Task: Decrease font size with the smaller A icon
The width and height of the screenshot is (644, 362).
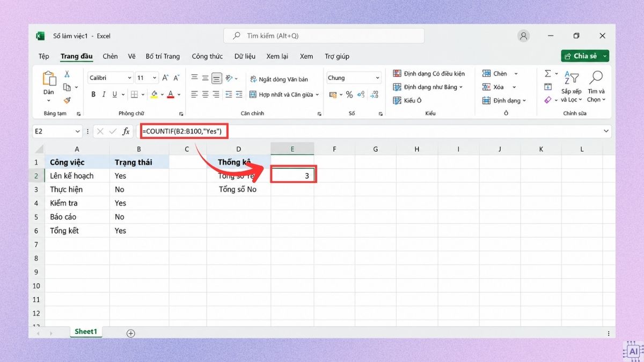Action: click(x=177, y=78)
